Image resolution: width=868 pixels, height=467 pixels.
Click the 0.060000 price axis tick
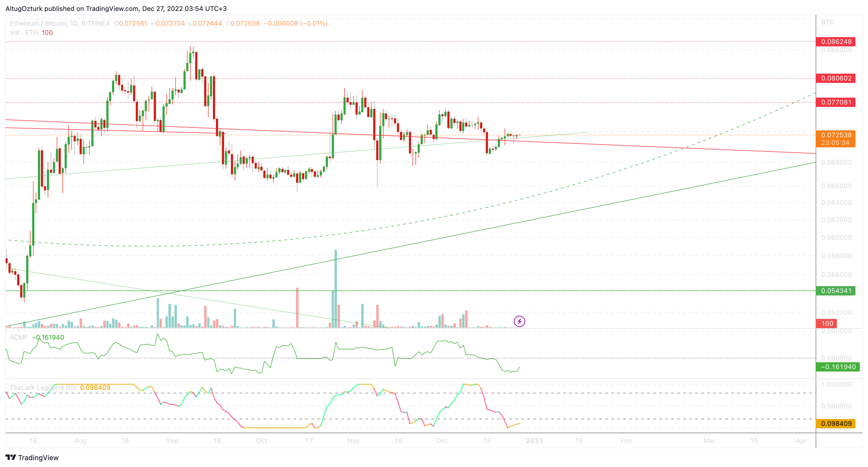[836, 237]
